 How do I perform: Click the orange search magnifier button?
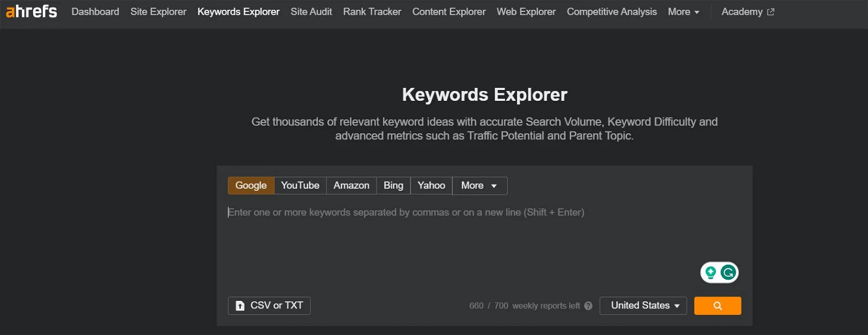click(x=717, y=306)
